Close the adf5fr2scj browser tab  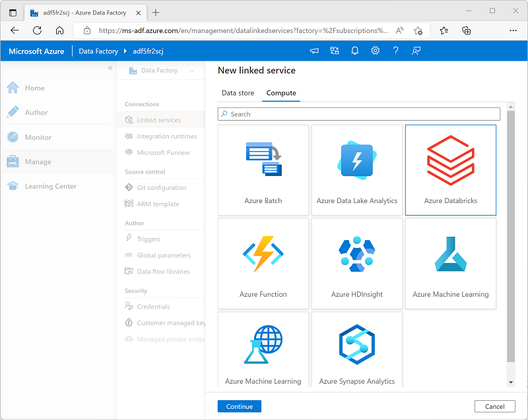click(138, 13)
